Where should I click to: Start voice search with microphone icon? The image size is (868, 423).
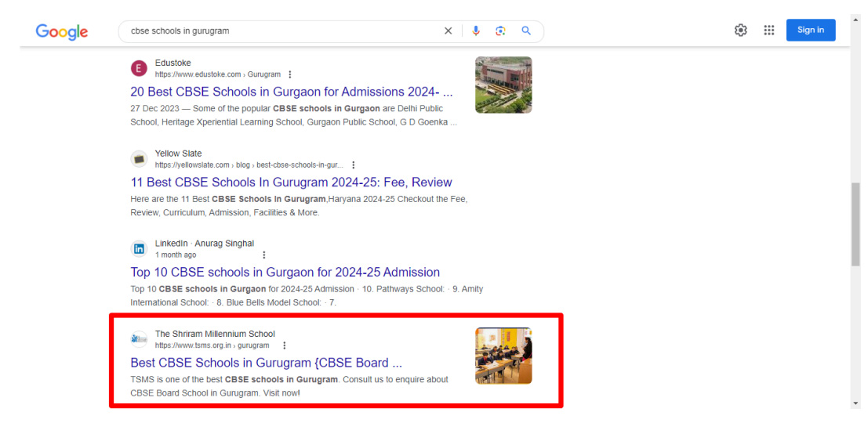(x=476, y=31)
